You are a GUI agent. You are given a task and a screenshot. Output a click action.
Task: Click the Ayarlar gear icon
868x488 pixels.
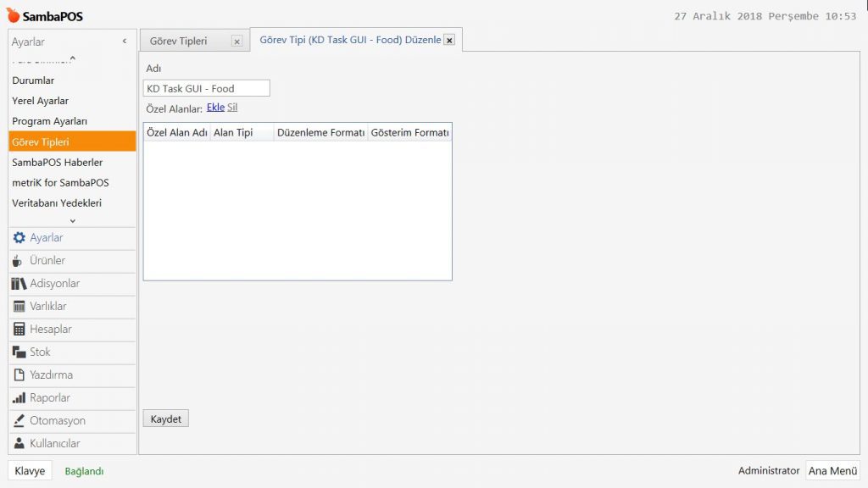point(19,238)
